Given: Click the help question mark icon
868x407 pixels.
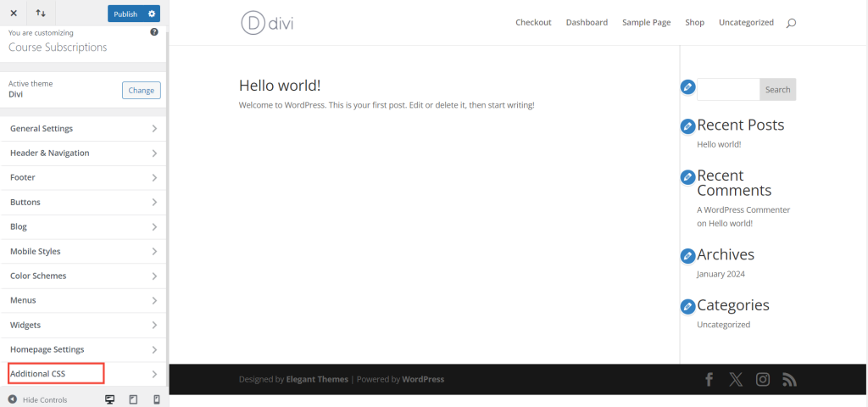Looking at the screenshot, I should coord(154,32).
